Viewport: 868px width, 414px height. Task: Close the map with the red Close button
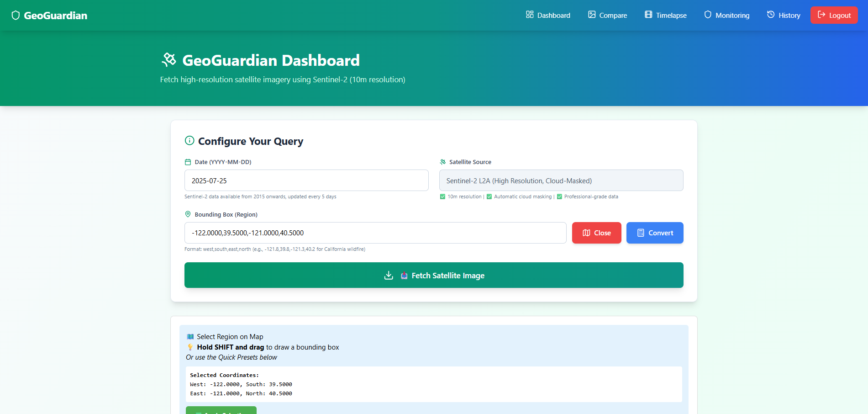[x=597, y=233]
